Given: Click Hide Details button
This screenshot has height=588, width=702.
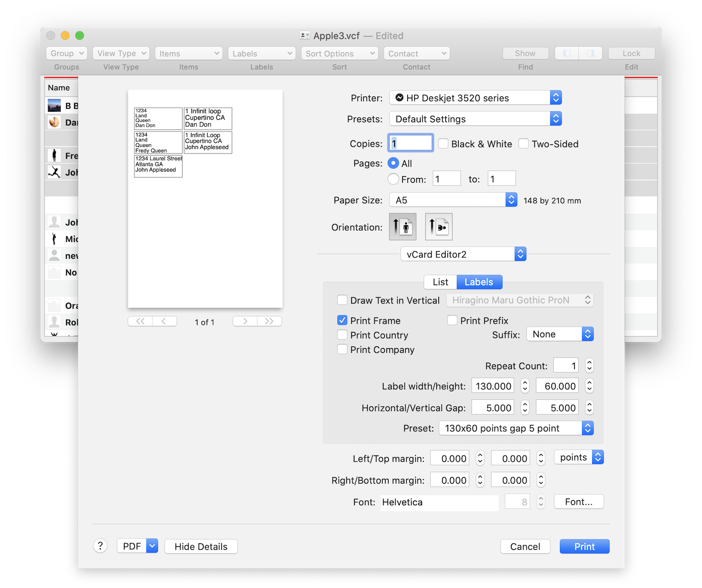Looking at the screenshot, I should click(x=201, y=546).
